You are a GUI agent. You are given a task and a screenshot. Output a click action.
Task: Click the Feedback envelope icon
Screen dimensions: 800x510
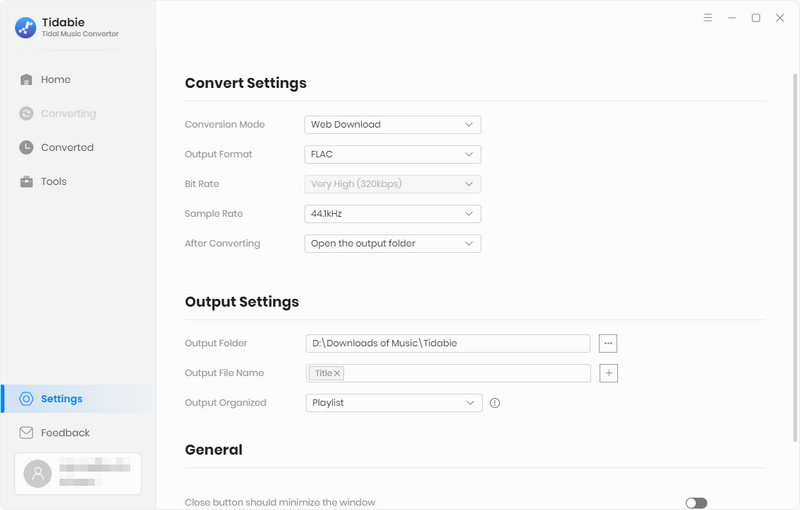[x=26, y=432]
